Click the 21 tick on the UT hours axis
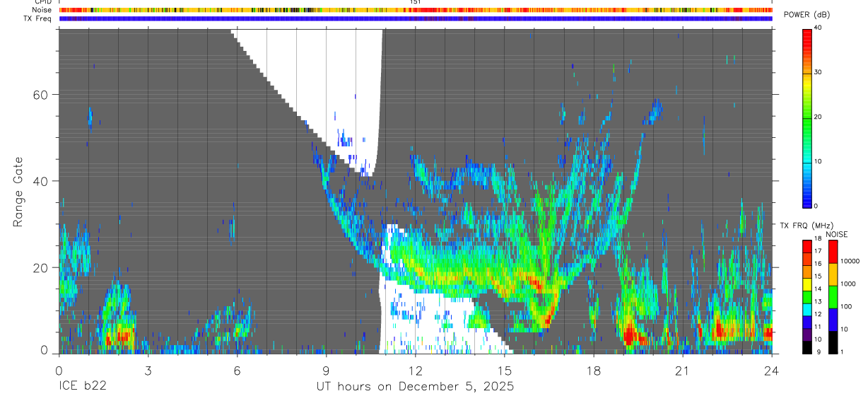This screenshot has height=401, width=868. click(x=683, y=370)
